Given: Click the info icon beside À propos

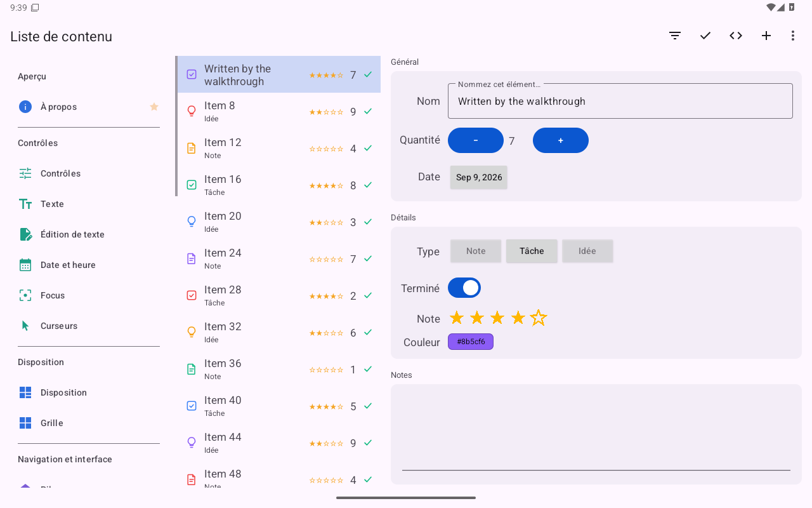Looking at the screenshot, I should pyautogui.click(x=25, y=107).
